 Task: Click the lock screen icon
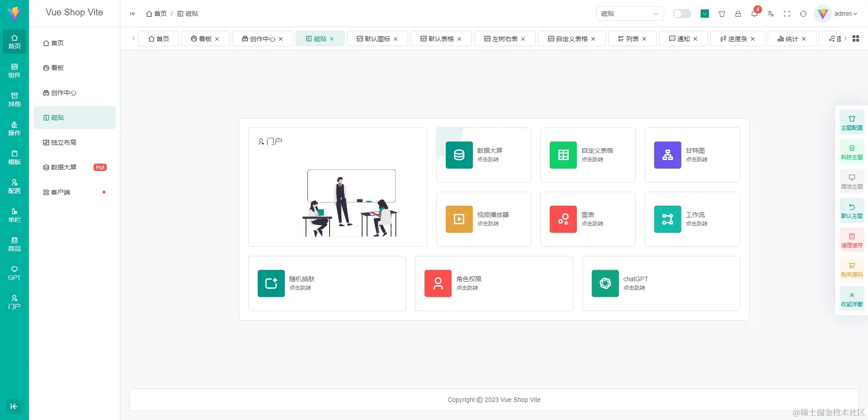[738, 14]
